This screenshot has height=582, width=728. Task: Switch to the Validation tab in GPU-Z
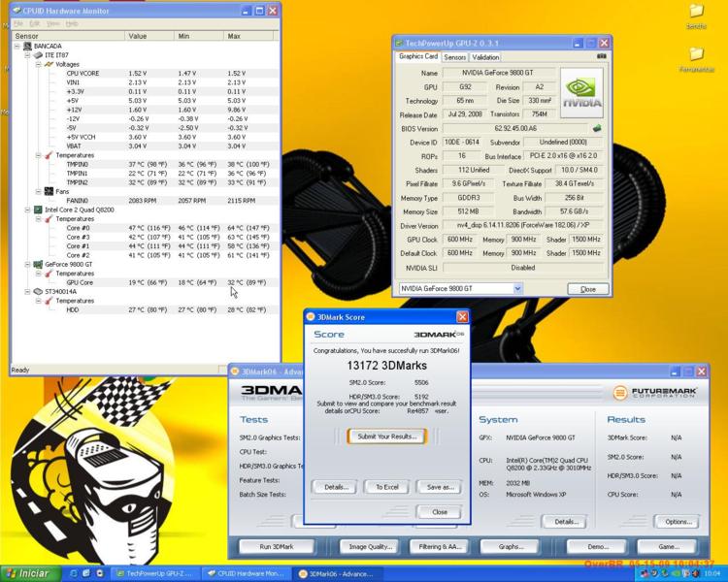(485, 57)
